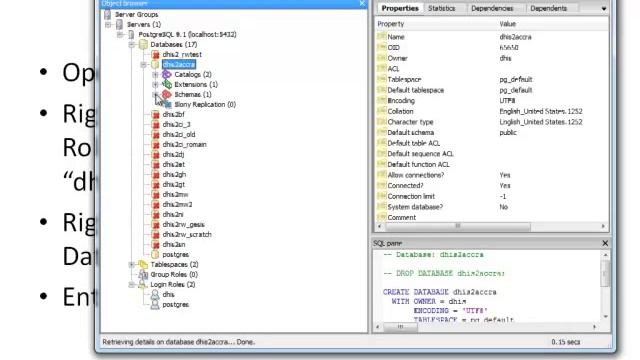Click the dhis2ci_old database icon
The width and height of the screenshot is (640, 360).
[155, 135]
